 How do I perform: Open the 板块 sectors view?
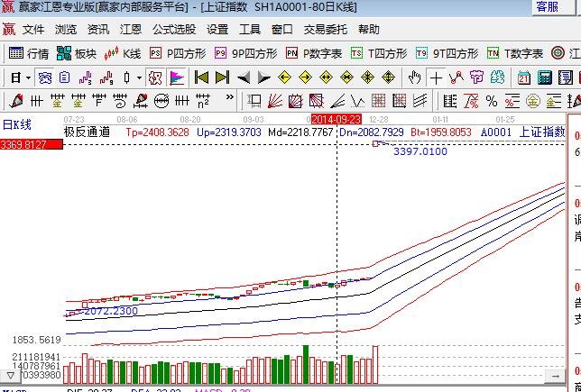click(x=77, y=54)
